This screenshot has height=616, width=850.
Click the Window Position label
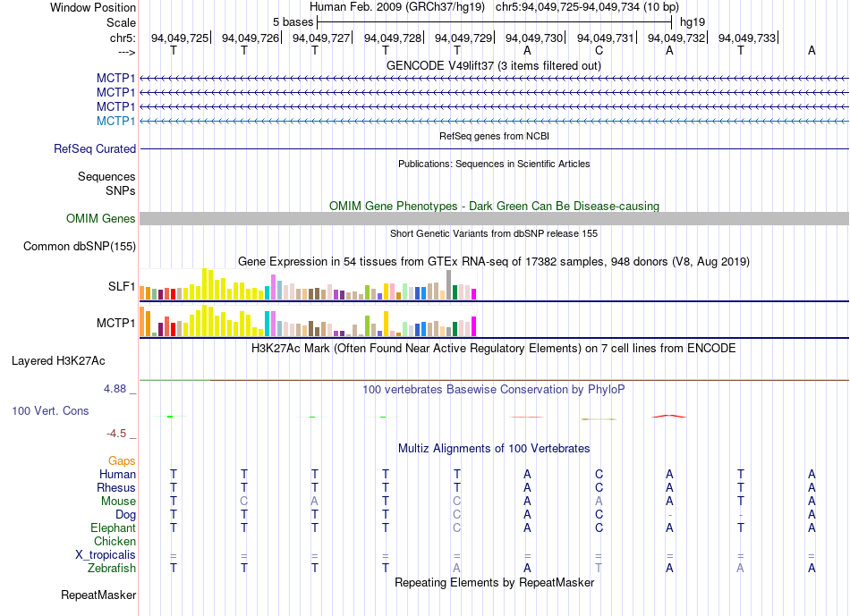pyautogui.click(x=93, y=7)
